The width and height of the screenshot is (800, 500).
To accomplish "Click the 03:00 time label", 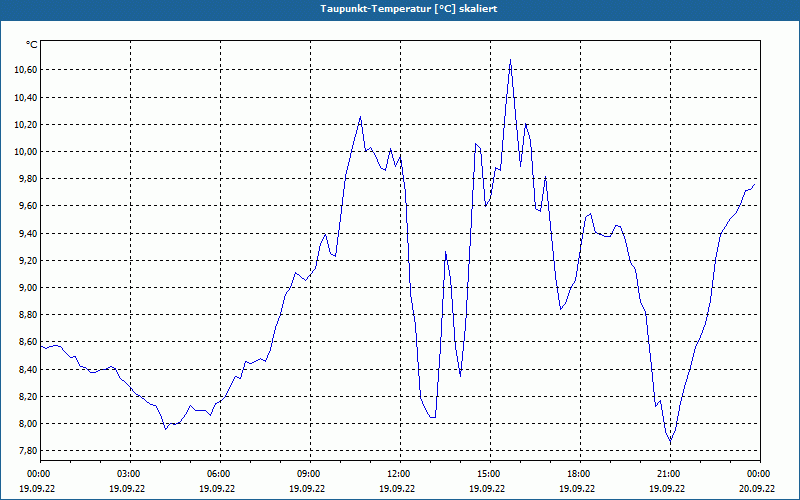I will pyautogui.click(x=131, y=474).
